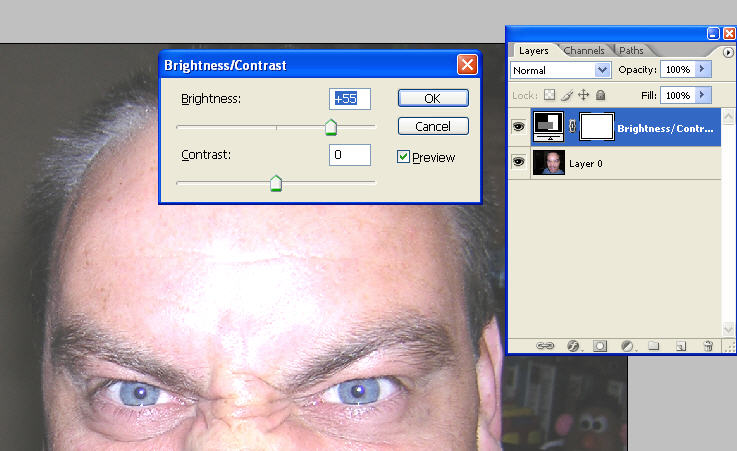Open the Fill slider arrow
The image size is (737, 451).
coord(703,95)
